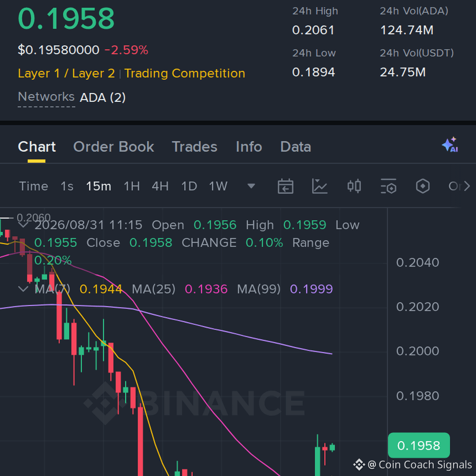476x476 pixels.
Task: Select the 1H interval
Action: [132, 186]
